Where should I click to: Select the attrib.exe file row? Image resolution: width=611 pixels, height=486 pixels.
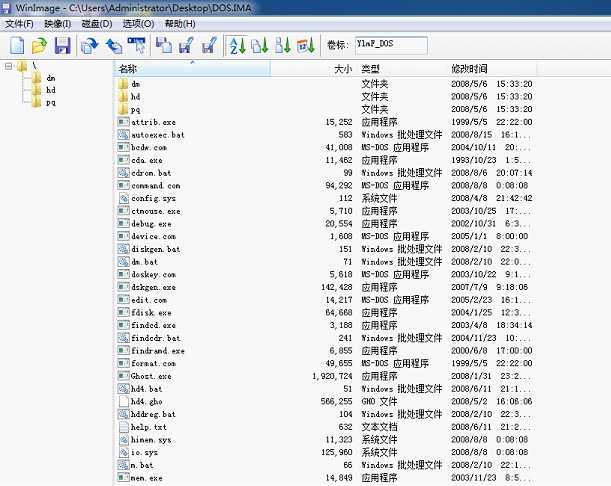325,122
